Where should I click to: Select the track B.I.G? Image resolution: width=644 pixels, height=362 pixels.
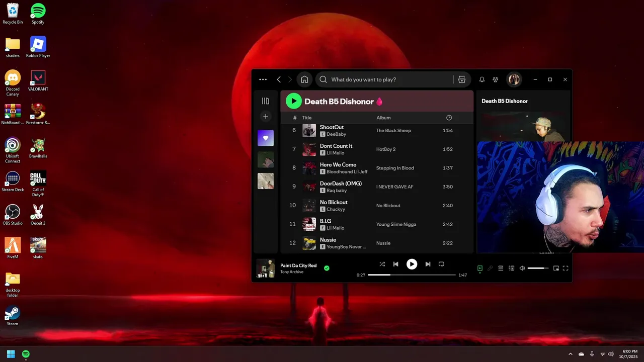[x=326, y=221]
